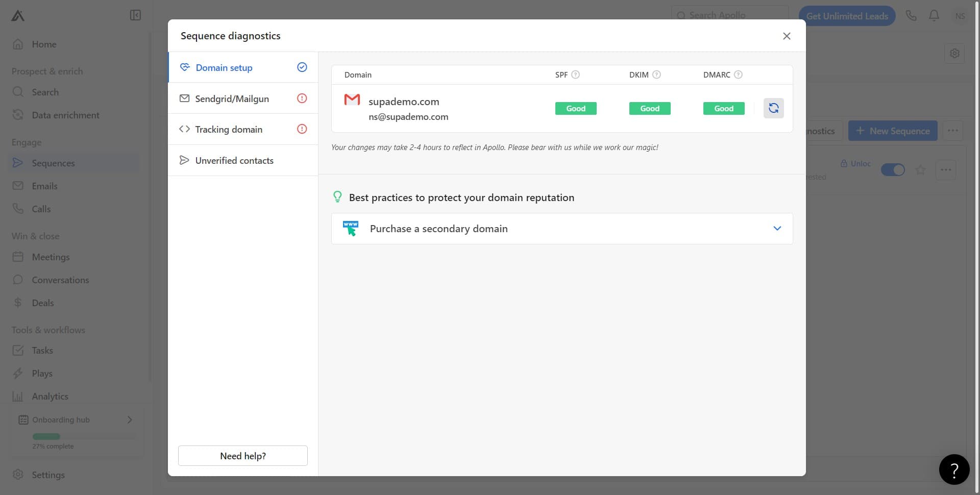980x495 pixels.
Task: Expand the Purchase a secondary domain section
Action: tap(777, 228)
